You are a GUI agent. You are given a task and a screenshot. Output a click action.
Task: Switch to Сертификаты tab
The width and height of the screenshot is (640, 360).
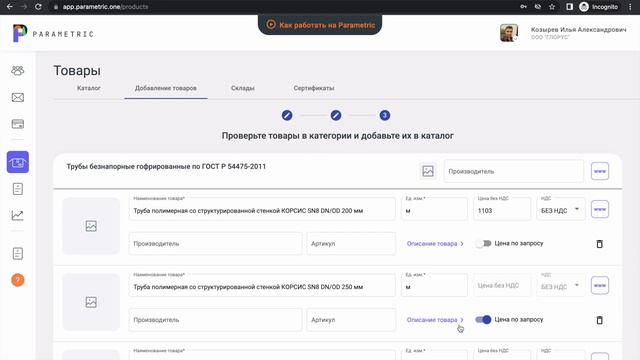pyautogui.click(x=313, y=88)
